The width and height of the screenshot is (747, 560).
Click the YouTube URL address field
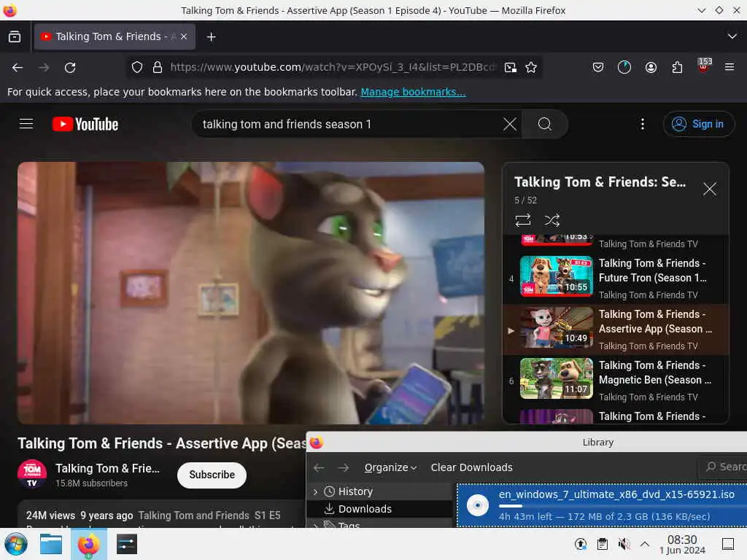tap(333, 68)
